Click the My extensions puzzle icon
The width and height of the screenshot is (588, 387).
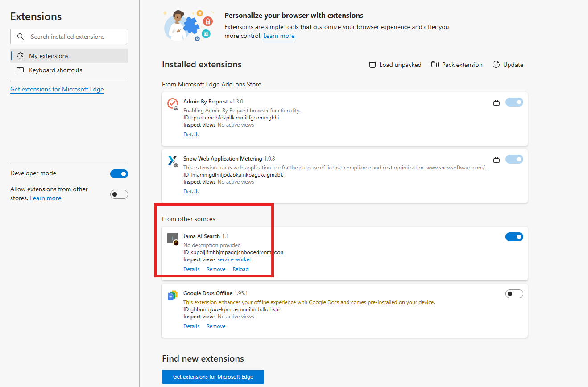point(20,56)
